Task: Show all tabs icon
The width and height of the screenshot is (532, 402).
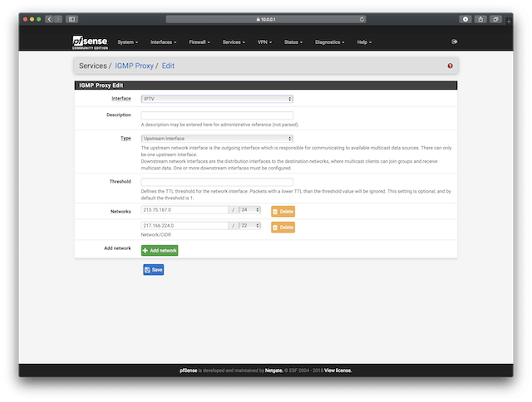Action: (495, 19)
